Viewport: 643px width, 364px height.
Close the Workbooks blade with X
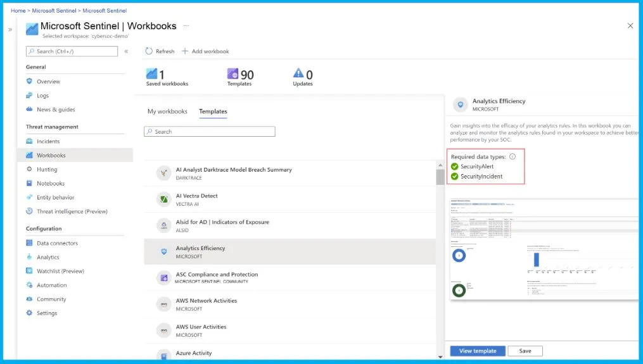pos(630,26)
